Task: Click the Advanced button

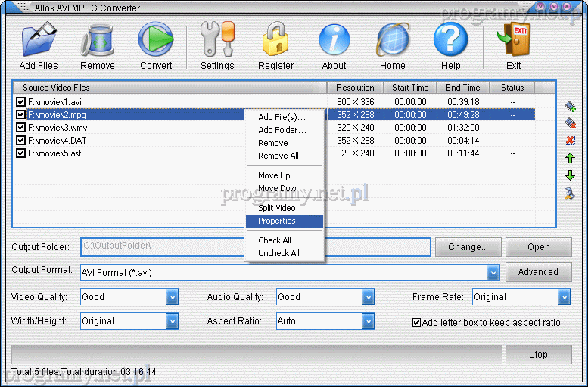Action: [538, 272]
